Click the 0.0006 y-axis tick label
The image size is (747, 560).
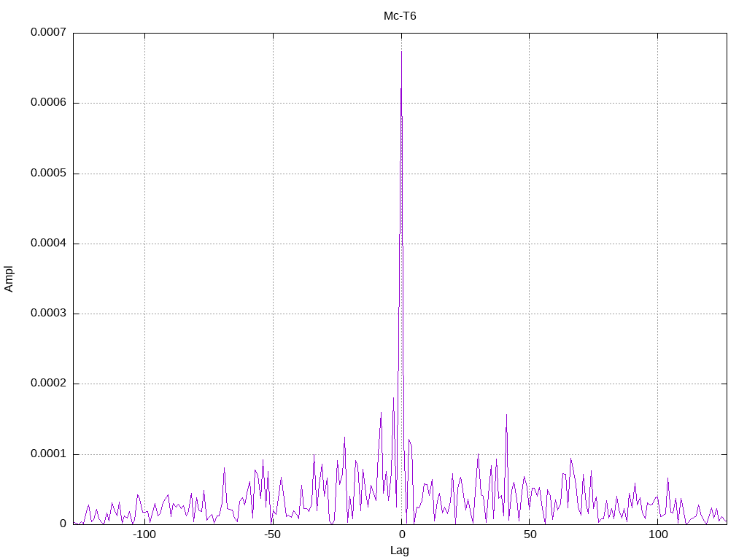(x=48, y=102)
